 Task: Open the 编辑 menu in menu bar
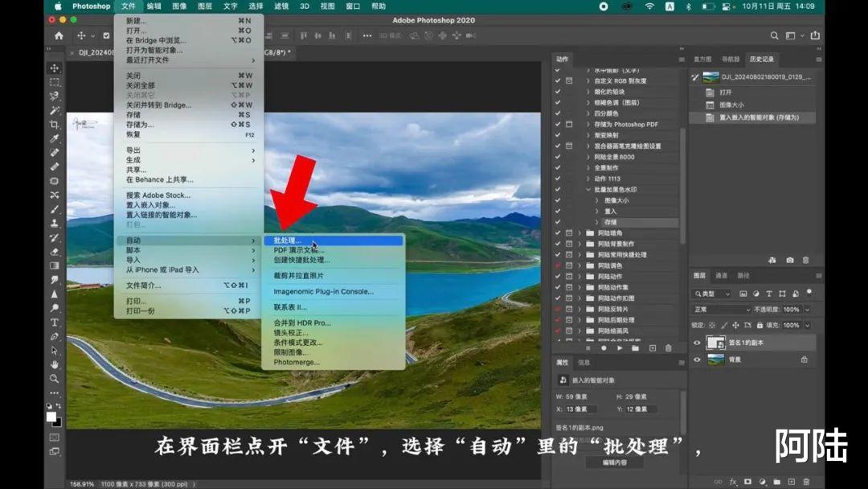[x=154, y=6]
